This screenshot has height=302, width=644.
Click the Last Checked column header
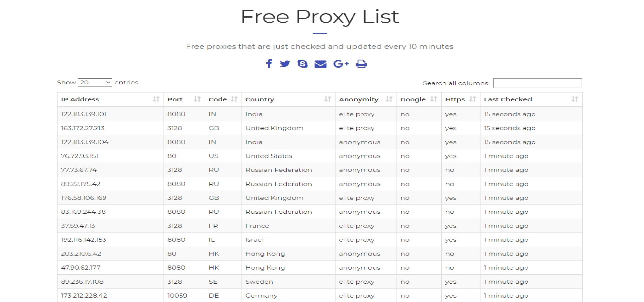(508, 99)
